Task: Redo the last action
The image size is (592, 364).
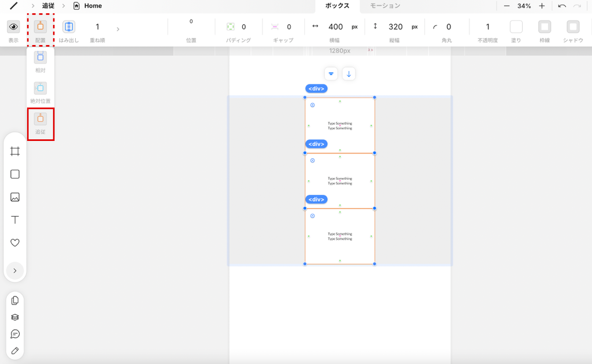Action: pyautogui.click(x=577, y=6)
